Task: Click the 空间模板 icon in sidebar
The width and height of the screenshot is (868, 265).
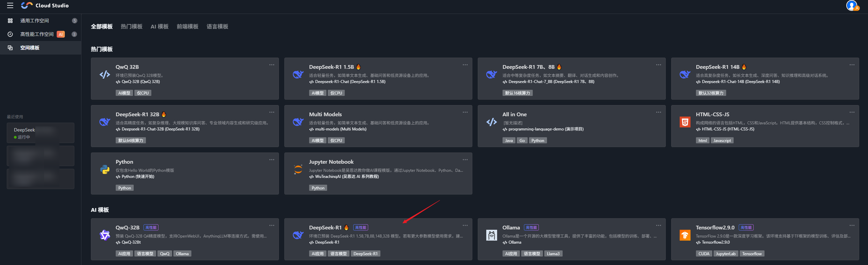Action: [10, 48]
